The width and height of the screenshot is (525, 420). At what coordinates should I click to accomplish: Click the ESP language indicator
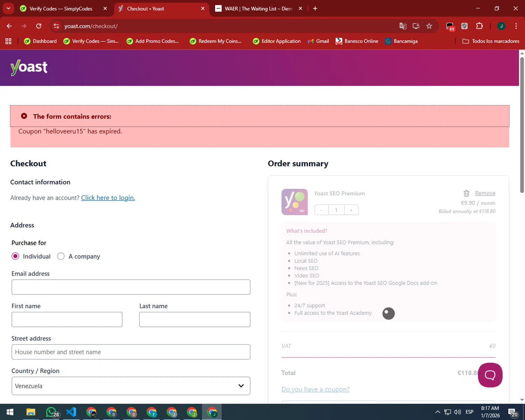[469, 412]
